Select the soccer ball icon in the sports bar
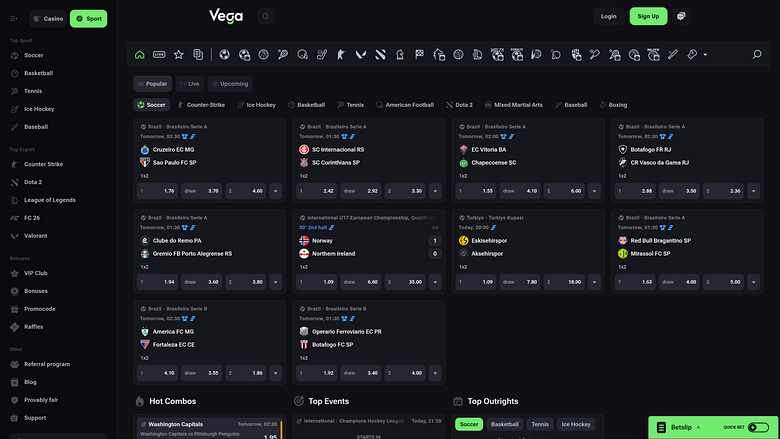 point(224,55)
